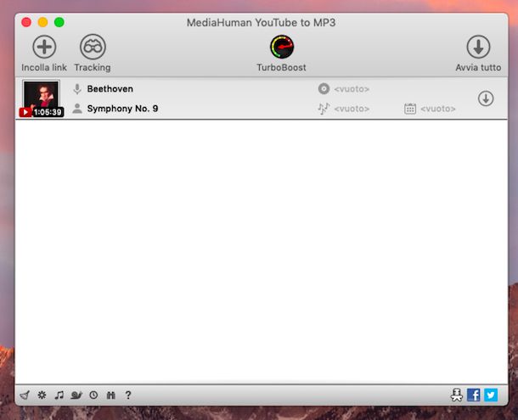Minimize the window with the yellow button
The width and height of the screenshot is (518, 420).
pos(43,22)
